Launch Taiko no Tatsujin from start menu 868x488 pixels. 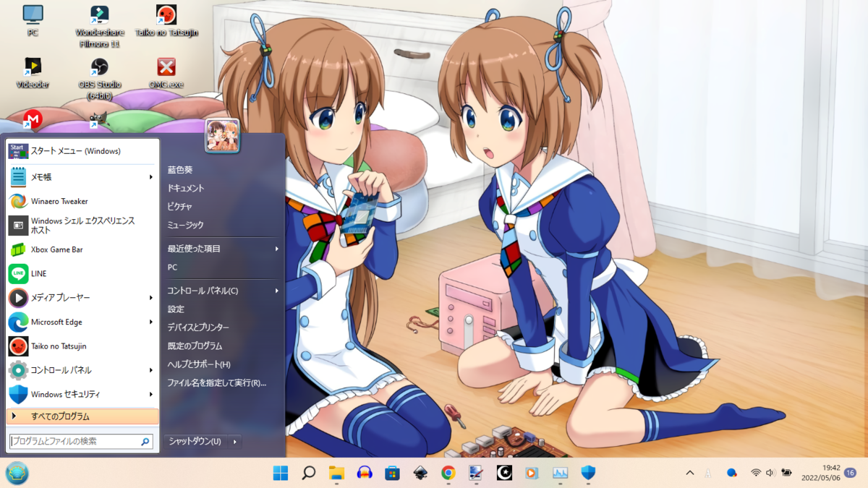[82, 346]
